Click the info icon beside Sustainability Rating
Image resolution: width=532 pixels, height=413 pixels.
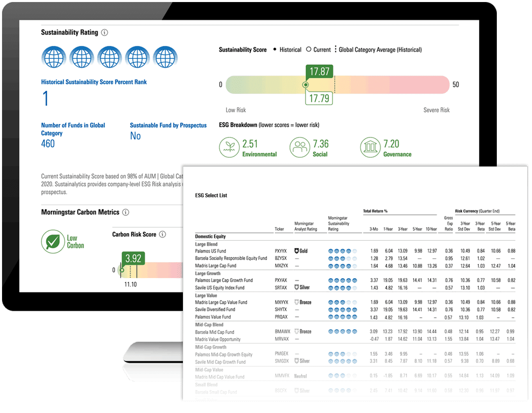104,32
